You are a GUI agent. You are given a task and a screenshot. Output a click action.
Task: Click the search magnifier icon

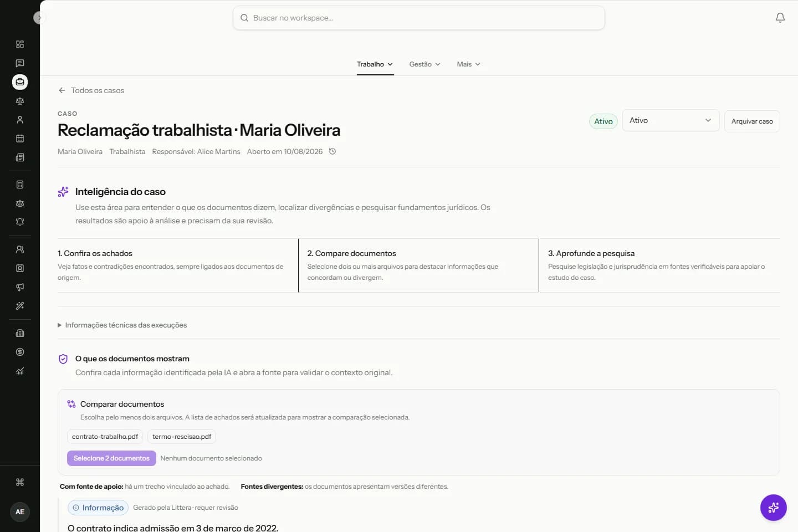coord(244,18)
